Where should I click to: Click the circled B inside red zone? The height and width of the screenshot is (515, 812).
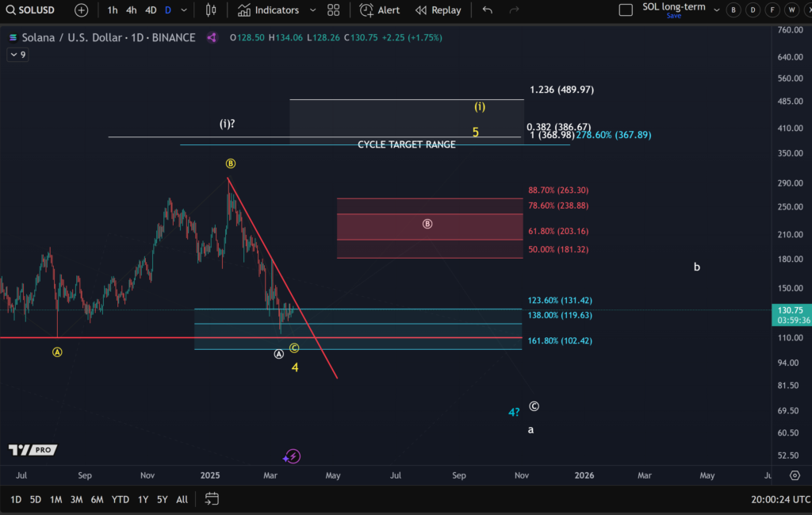pyautogui.click(x=427, y=224)
